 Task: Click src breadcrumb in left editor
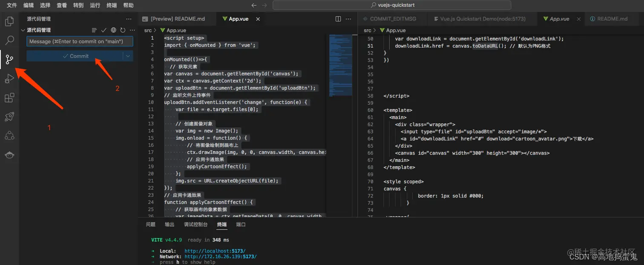click(x=148, y=30)
